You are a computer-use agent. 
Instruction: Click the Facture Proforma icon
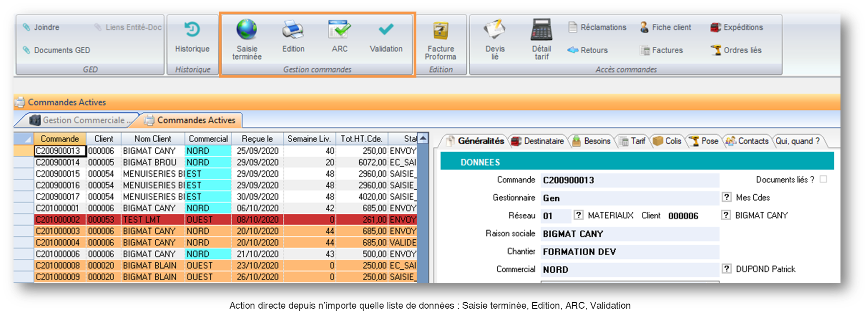[x=440, y=31]
